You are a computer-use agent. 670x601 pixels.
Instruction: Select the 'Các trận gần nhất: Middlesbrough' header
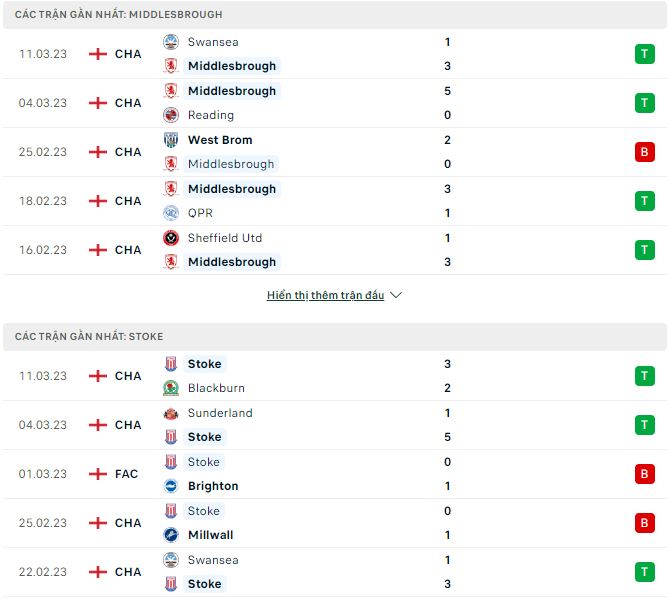coord(119,14)
